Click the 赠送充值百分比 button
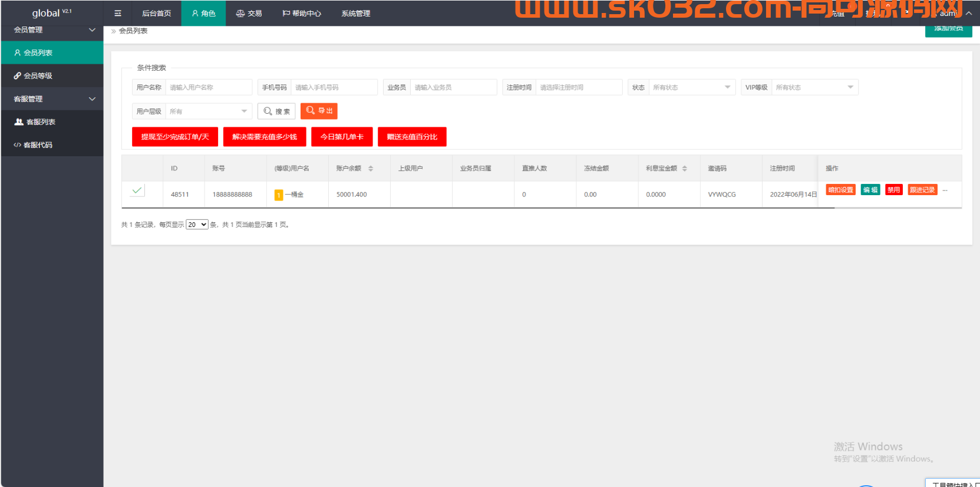 (x=412, y=137)
